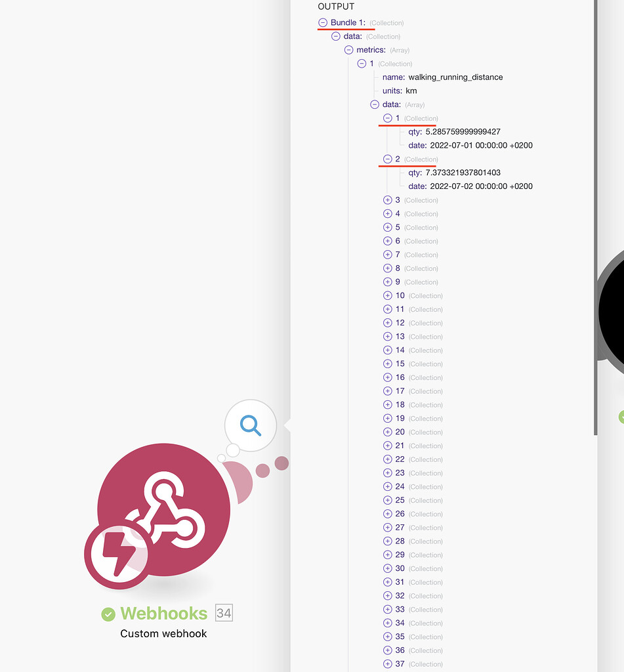The image size is (624, 672).
Task: Click the 'Custom webhook' label
Action: point(163,634)
